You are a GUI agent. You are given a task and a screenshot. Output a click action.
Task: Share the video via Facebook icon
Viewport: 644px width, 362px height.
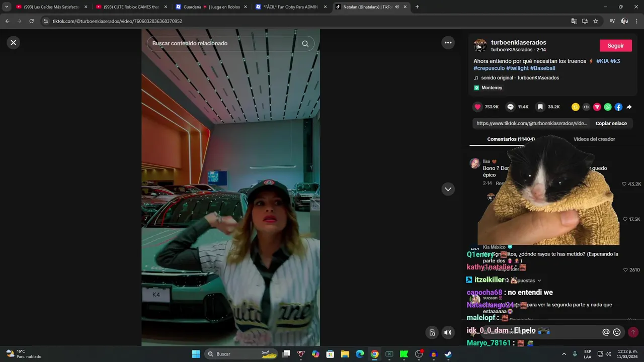pyautogui.click(x=618, y=107)
